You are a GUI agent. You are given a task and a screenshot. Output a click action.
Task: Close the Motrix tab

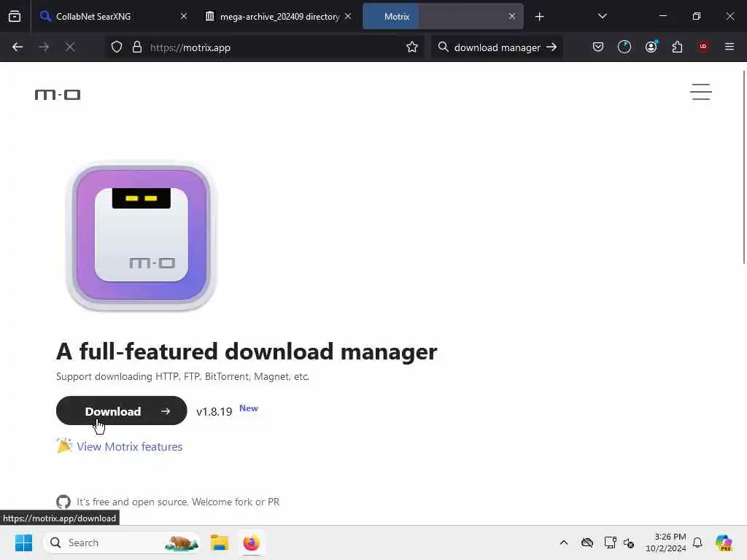512,16
